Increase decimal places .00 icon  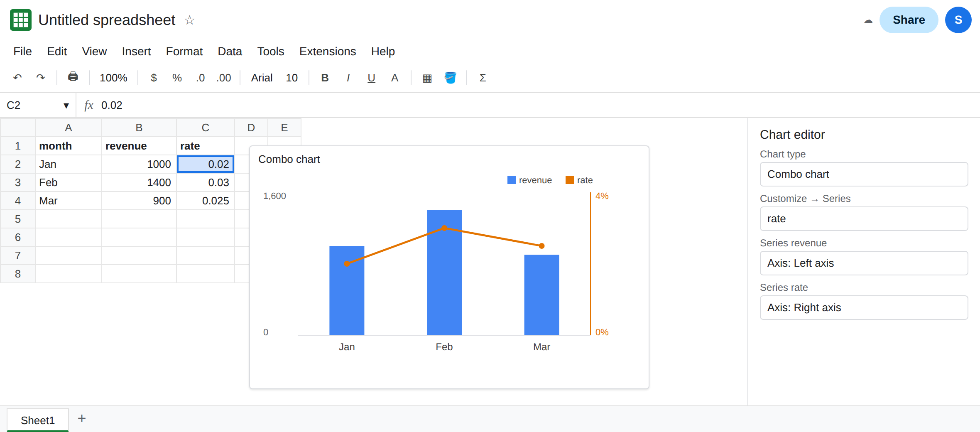click(x=224, y=78)
